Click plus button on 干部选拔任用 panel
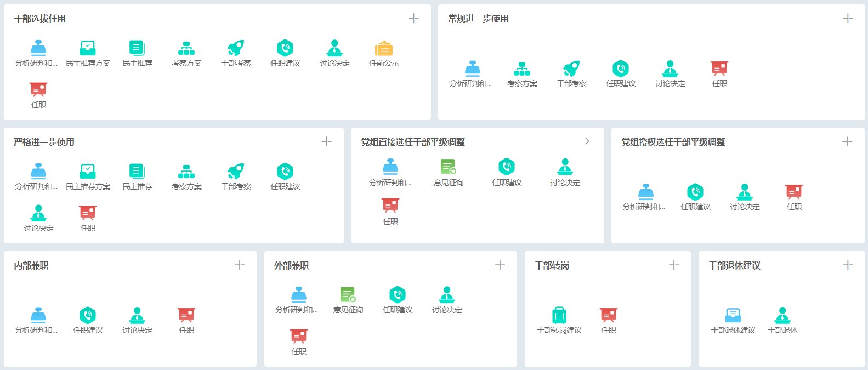Viewport: 868px width, 370px height. (413, 18)
